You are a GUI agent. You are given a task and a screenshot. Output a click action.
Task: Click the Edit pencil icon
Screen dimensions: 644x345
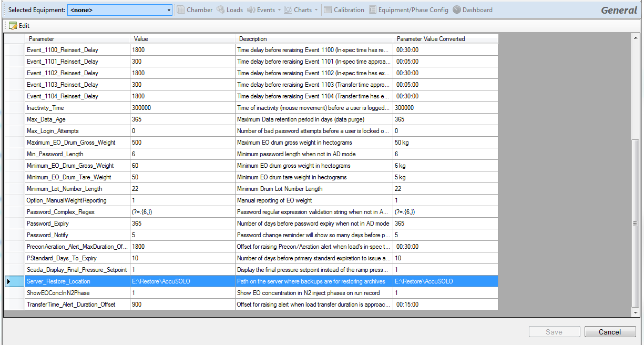click(x=13, y=26)
